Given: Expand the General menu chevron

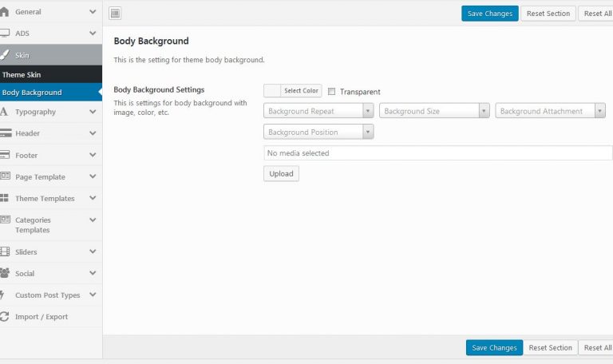Looking at the screenshot, I should click(x=93, y=12).
